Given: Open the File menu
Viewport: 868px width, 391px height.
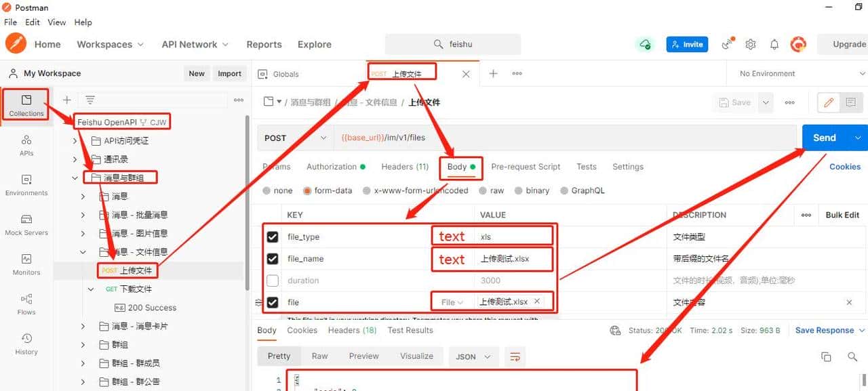Looking at the screenshot, I should click(x=10, y=22).
